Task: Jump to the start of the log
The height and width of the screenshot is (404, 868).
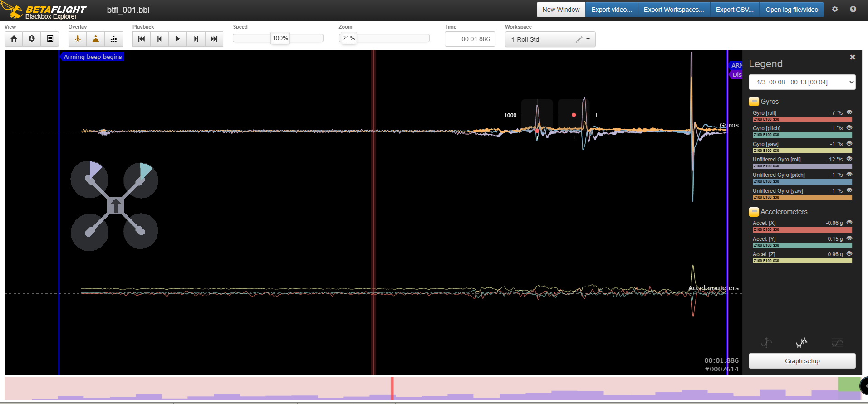Action: coord(142,39)
